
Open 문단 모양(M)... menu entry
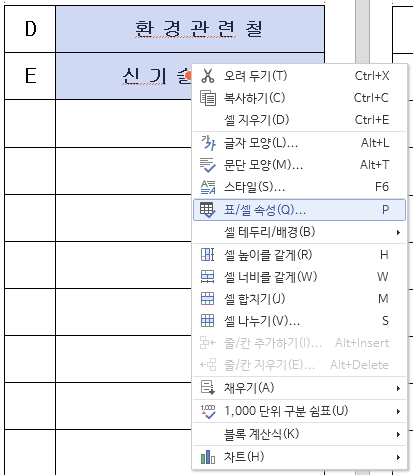point(299,165)
